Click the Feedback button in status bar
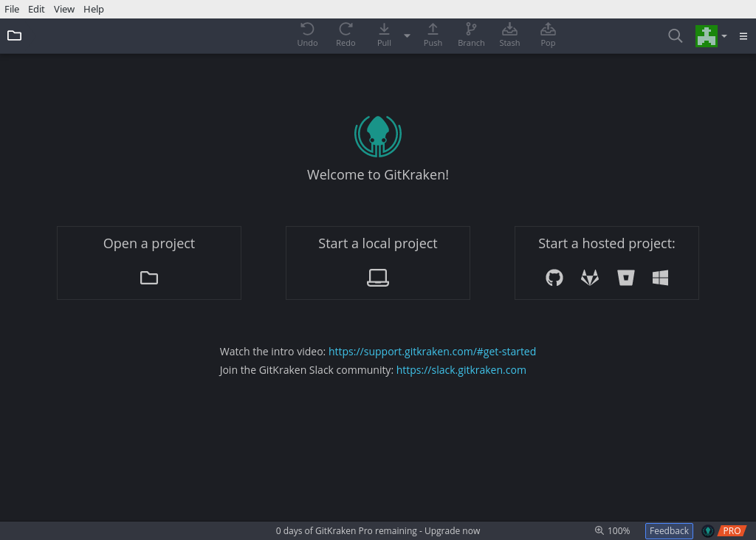Screen dimensions: 756x540 [x=669, y=531]
